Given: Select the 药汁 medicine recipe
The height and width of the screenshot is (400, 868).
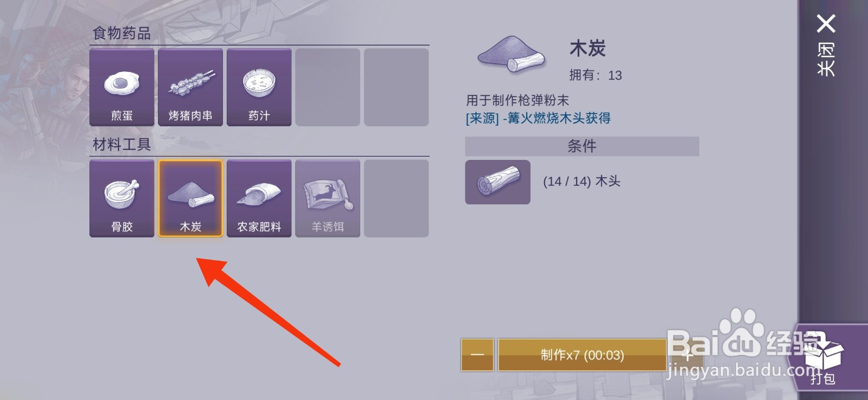Looking at the screenshot, I should 259,87.
